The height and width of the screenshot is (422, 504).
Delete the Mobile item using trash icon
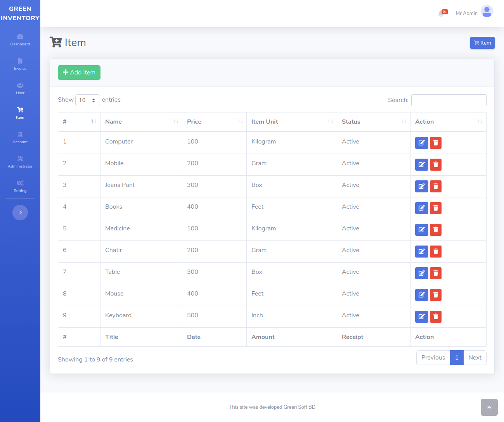[x=435, y=164]
